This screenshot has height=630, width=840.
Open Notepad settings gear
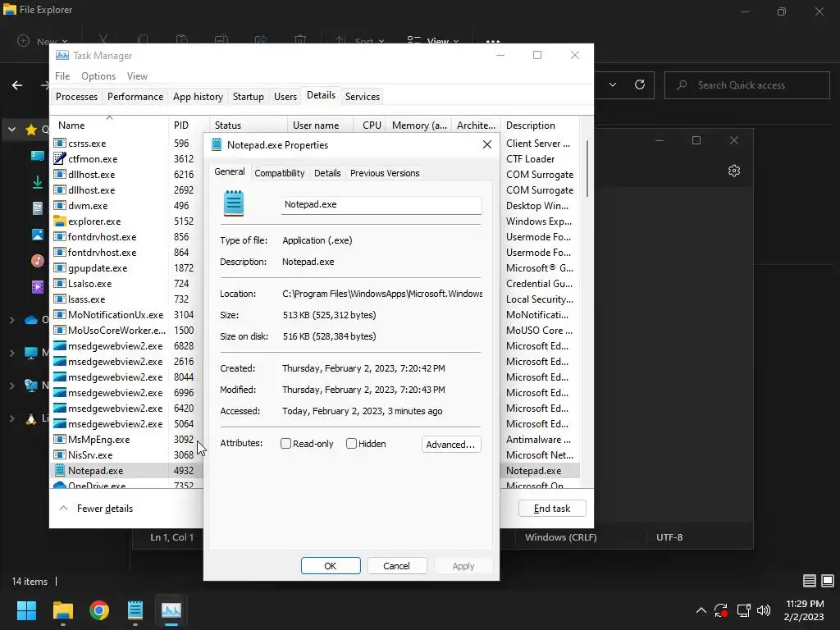pyautogui.click(x=734, y=171)
